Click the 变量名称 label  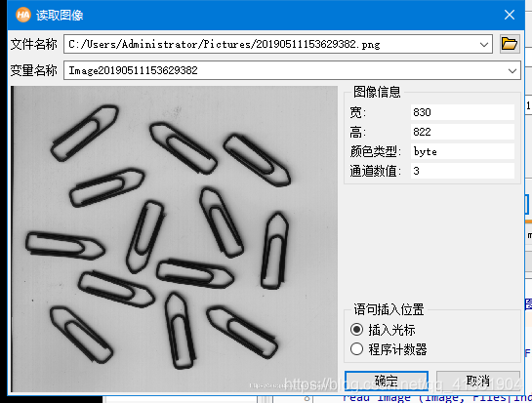33,70
